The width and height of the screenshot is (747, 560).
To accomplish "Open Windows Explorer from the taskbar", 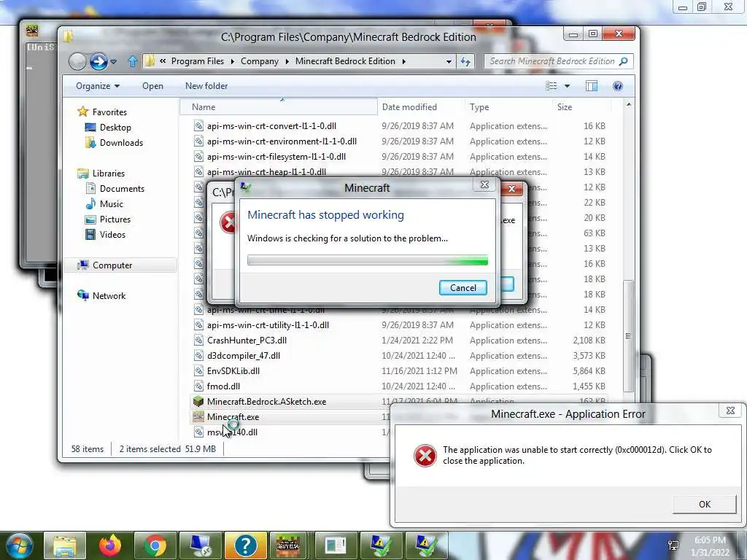I will pos(65,545).
